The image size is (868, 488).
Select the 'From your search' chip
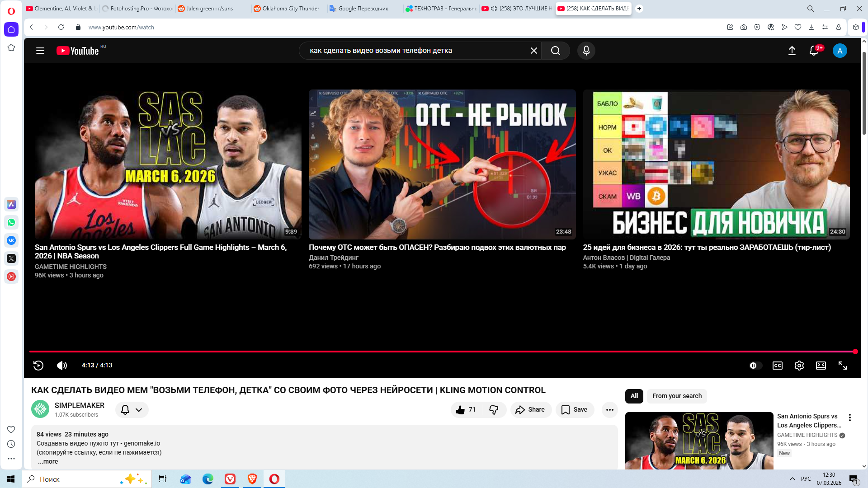coord(676,396)
